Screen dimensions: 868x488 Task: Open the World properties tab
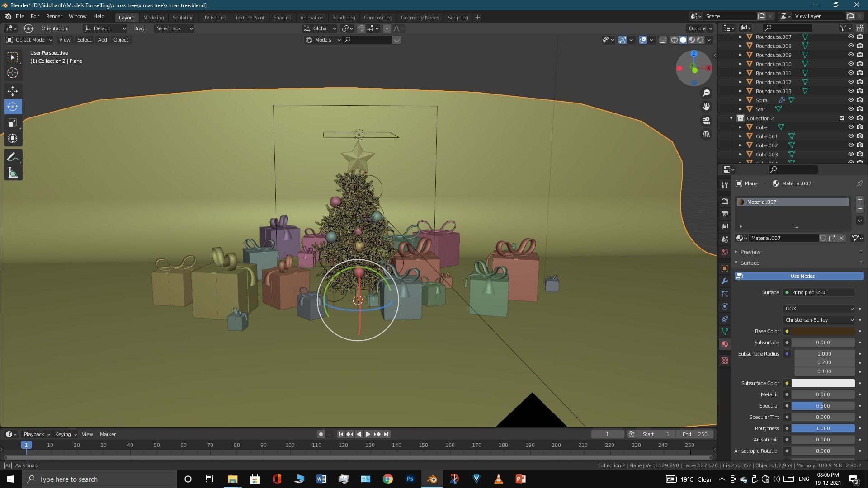pos(725,252)
